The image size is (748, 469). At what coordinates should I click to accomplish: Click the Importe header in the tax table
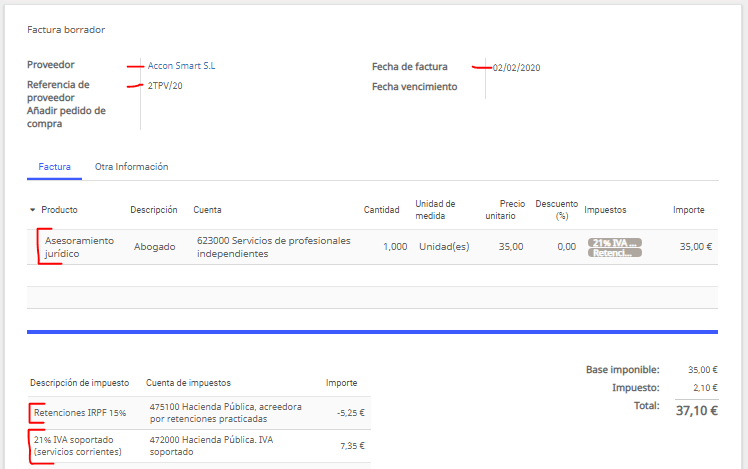tap(341, 383)
